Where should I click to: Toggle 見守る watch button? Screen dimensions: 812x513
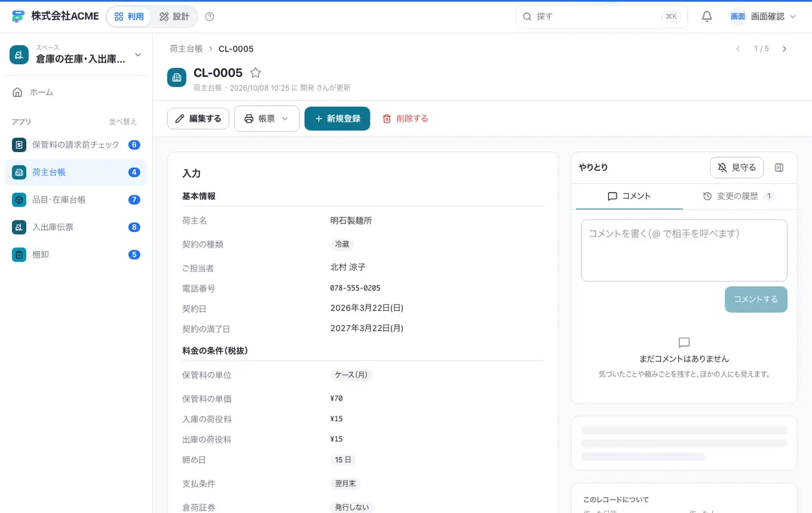point(737,167)
